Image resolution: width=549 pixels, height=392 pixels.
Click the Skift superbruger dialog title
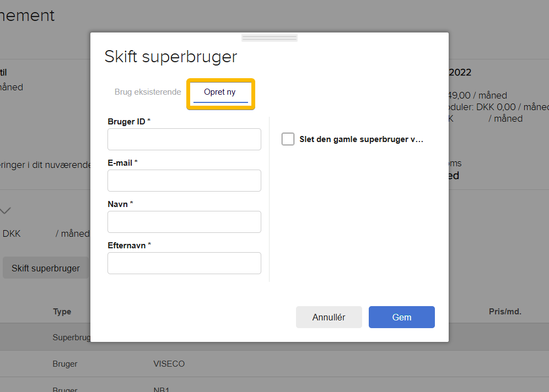coord(171,56)
